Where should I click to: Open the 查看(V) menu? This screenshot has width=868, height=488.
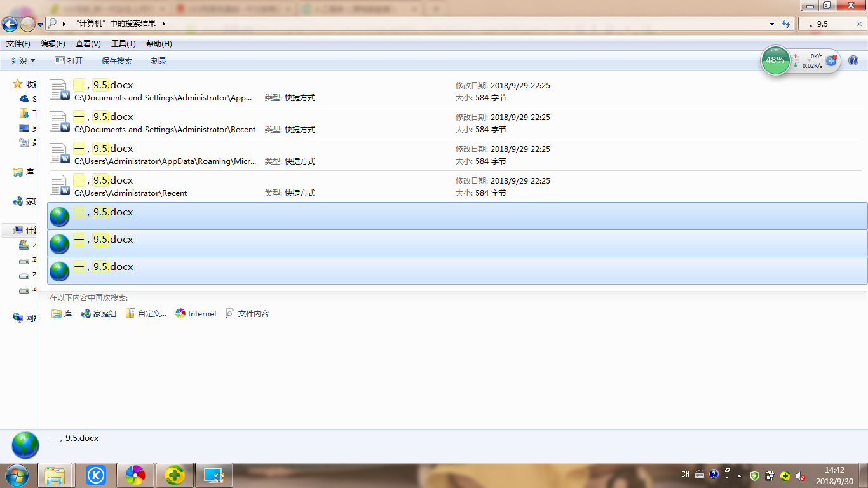pyautogui.click(x=88, y=44)
